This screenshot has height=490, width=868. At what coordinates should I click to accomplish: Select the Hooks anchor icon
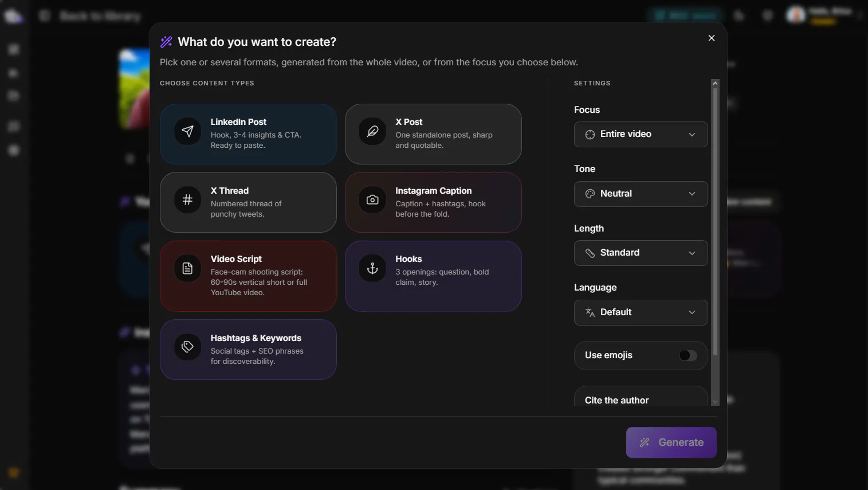click(x=372, y=268)
